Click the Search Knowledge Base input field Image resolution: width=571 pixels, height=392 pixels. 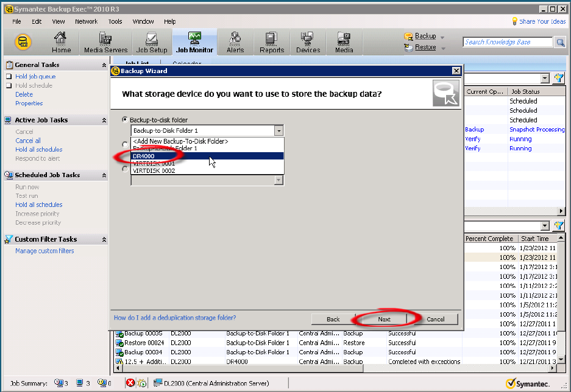[x=508, y=42]
